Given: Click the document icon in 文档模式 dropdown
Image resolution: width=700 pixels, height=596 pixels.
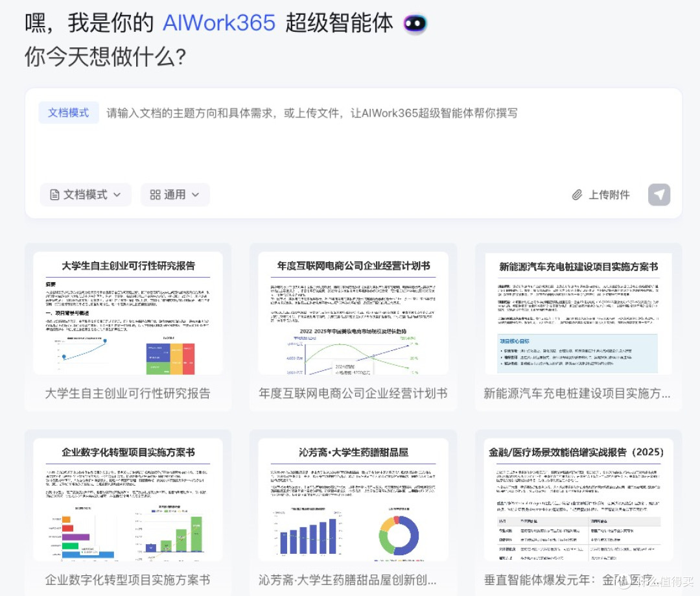Looking at the screenshot, I should point(54,195).
